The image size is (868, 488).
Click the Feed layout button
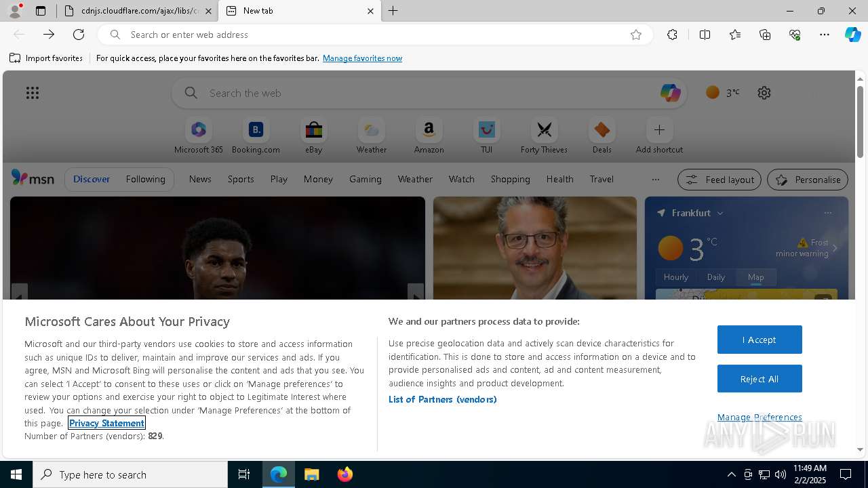tap(719, 180)
